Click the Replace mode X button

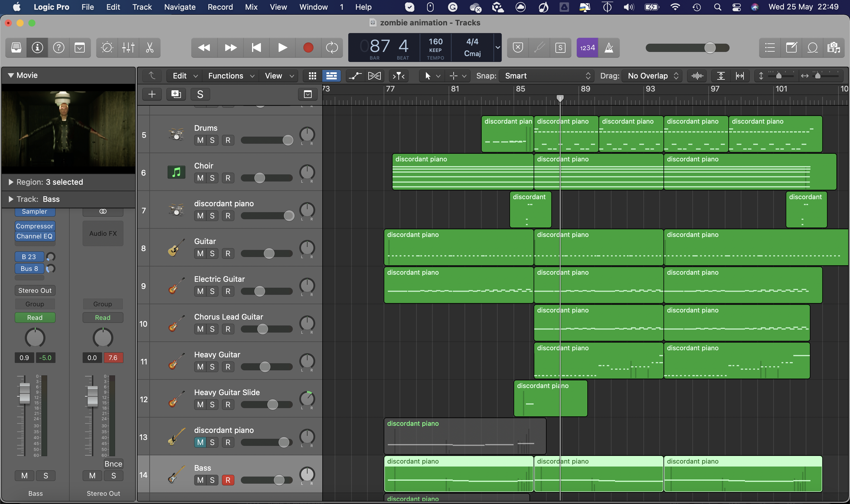click(x=518, y=48)
